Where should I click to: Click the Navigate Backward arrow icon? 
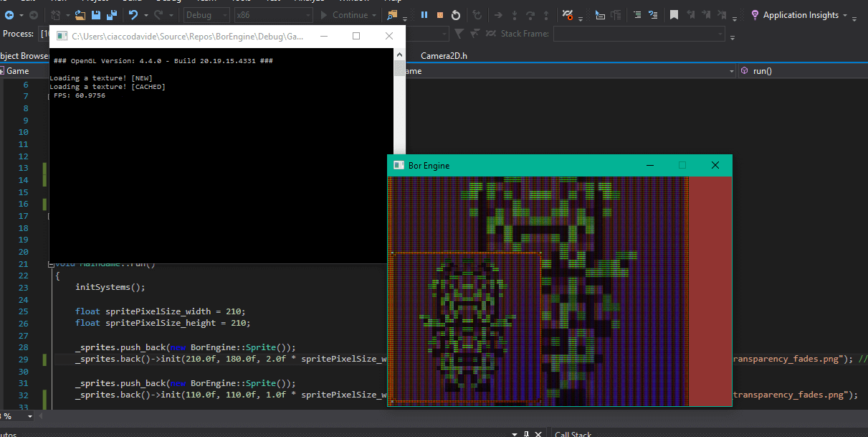(x=9, y=15)
